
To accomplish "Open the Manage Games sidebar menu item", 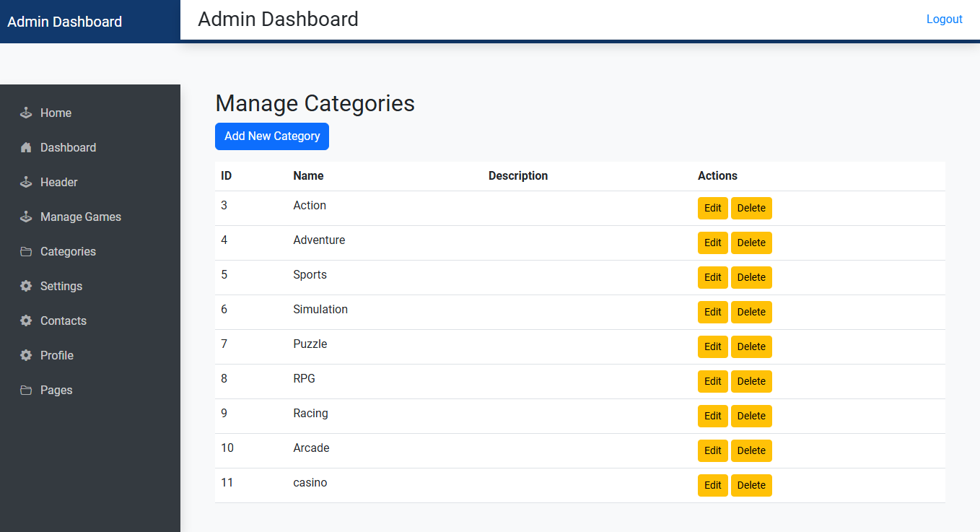I will (80, 217).
